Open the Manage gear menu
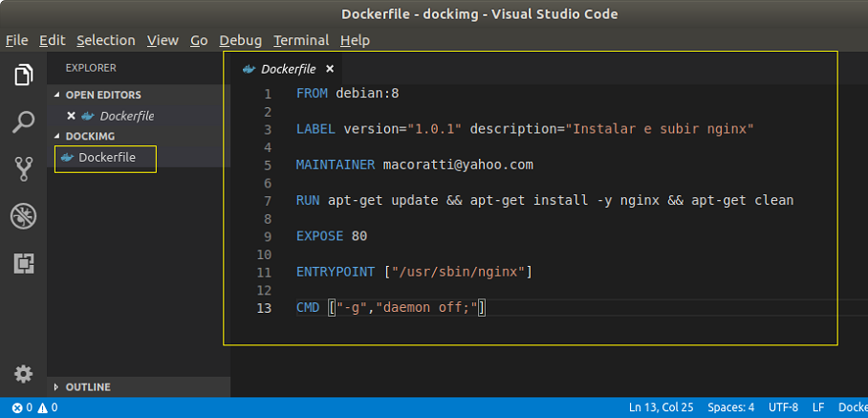The height and width of the screenshot is (418, 868). click(x=23, y=374)
